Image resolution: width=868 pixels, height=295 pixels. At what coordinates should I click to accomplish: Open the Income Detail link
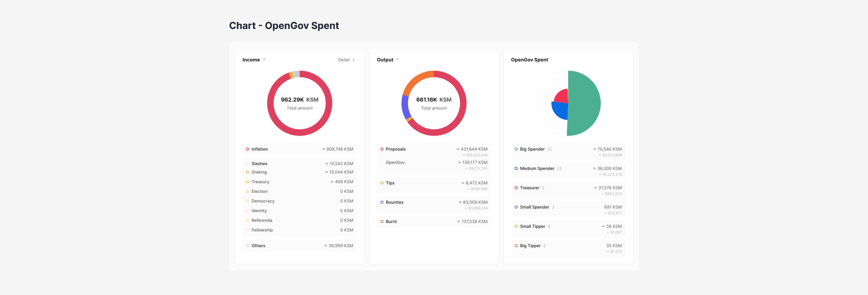[x=344, y=60]
